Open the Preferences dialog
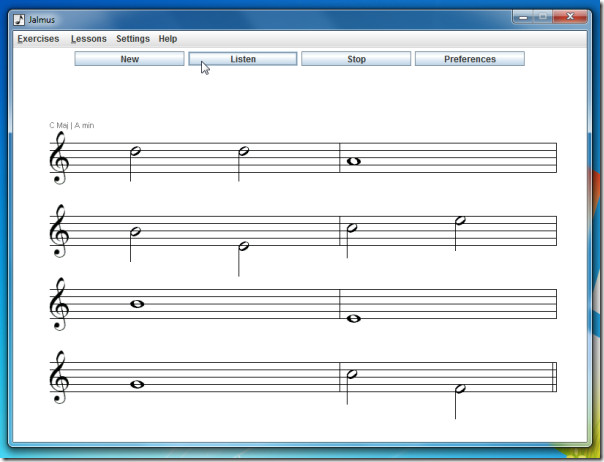604x462 pixels. 470,59
